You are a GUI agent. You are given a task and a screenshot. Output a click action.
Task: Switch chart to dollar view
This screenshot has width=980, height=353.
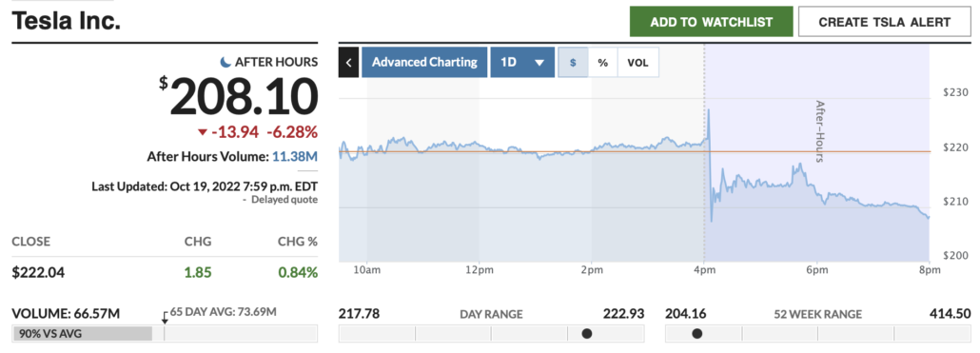(x=573, y=63)
